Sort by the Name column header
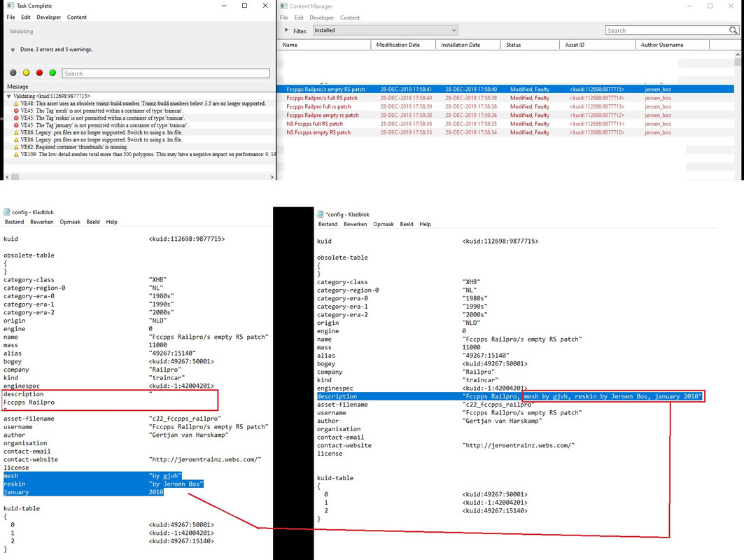Viewport: 744px width, 560px height. (324, 45)
